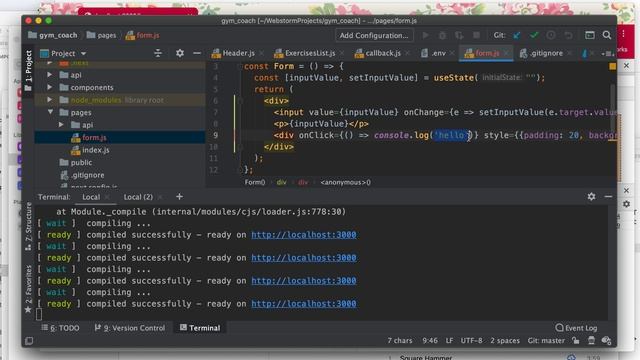The height and width of the screenshot is (360, 640).
Task: Click the memory/IDE status icon at far right
Action: [607, 340]
